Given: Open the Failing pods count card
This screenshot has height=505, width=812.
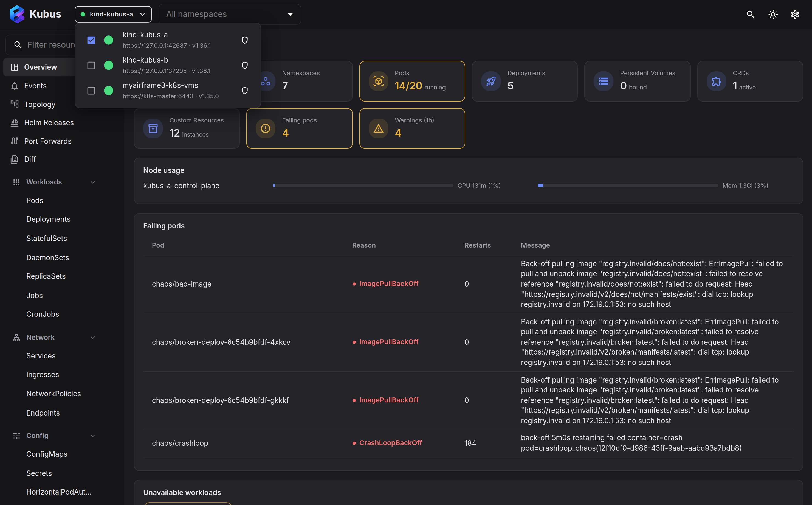Looking at the screenshot, I should click(x=299, y=128).
